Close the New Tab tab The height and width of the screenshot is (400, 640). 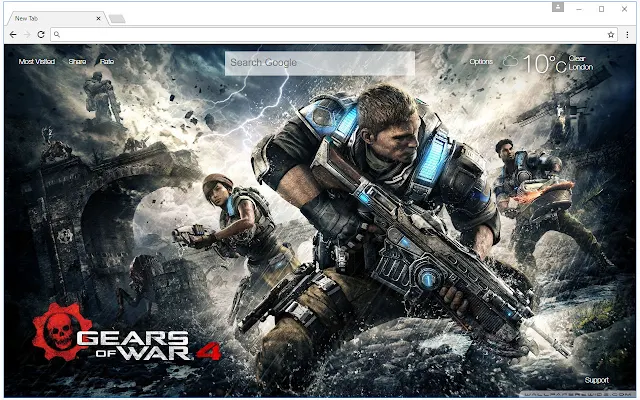(x=98, y=18)
